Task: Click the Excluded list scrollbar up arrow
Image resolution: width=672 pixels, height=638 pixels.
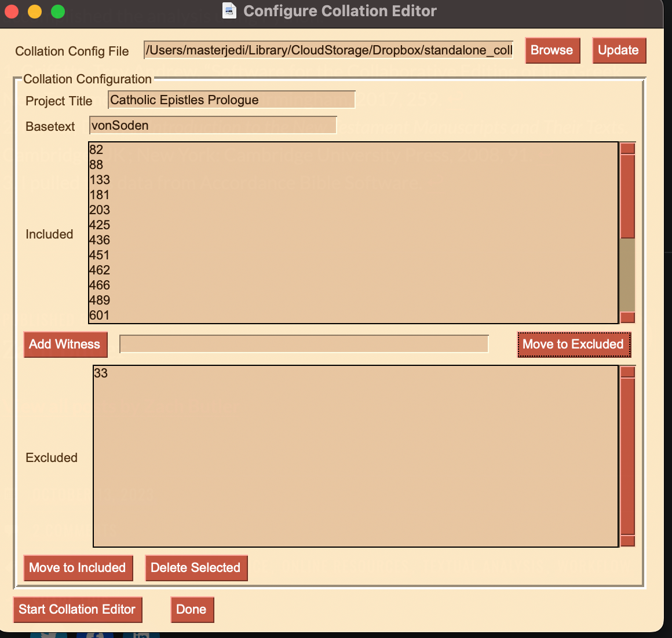Action: [x=627, y=372]
